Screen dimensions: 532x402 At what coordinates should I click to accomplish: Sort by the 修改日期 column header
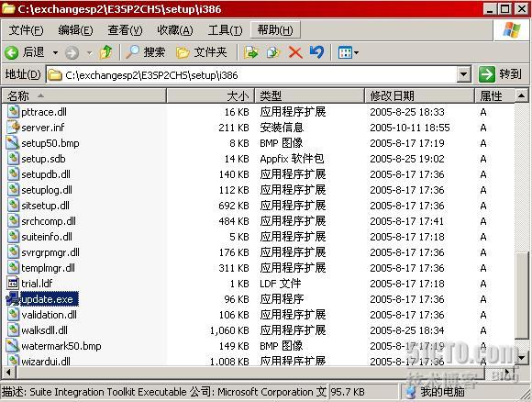(x=419, y=95)
